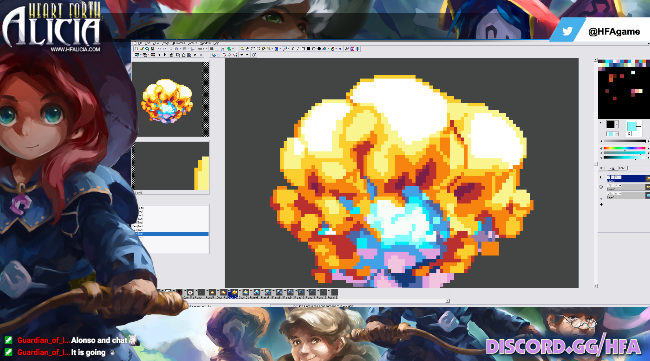Select the first red-circle frame in strip
The image size is (650, 361).
[x=190, y=293]
